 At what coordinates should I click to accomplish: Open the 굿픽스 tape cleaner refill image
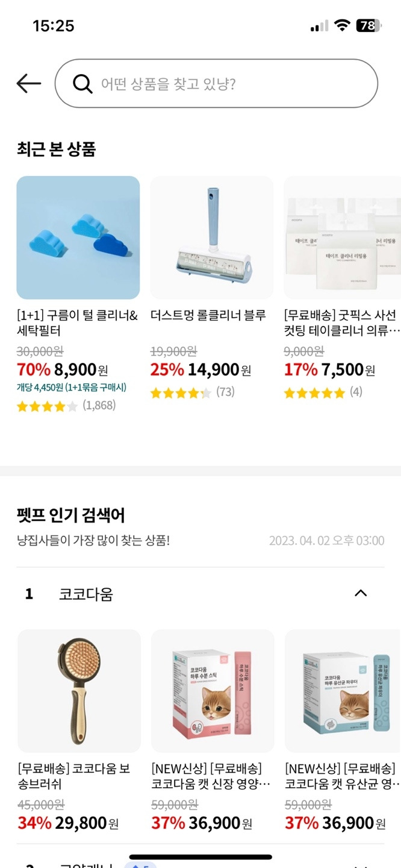point(343,237)
